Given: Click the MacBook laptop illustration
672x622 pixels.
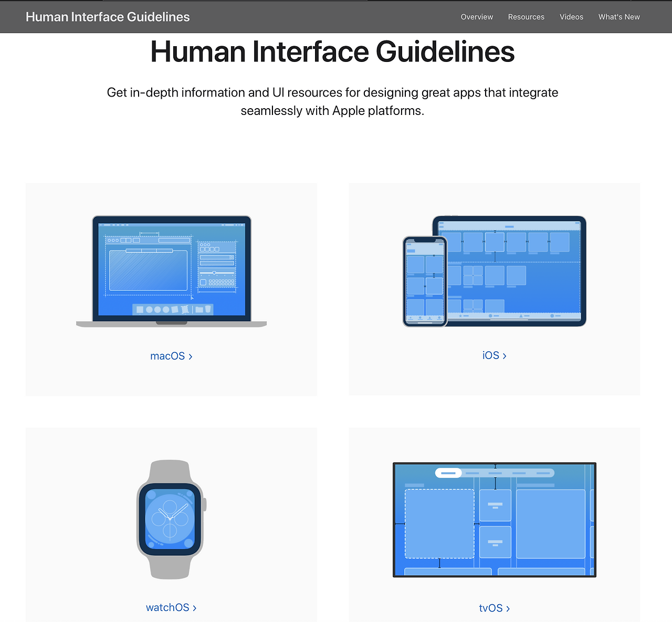Looking at the screenshot, I should [x=172, y=271].
